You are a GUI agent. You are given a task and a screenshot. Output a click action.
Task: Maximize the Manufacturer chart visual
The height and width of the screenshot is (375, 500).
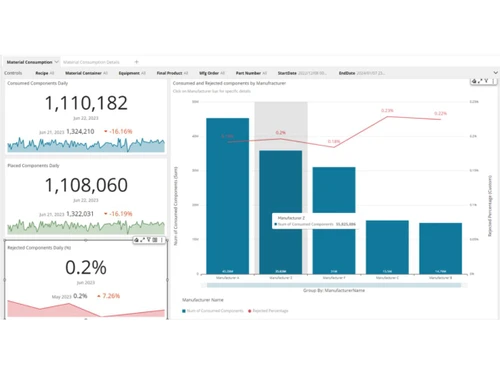click(480, 81)
